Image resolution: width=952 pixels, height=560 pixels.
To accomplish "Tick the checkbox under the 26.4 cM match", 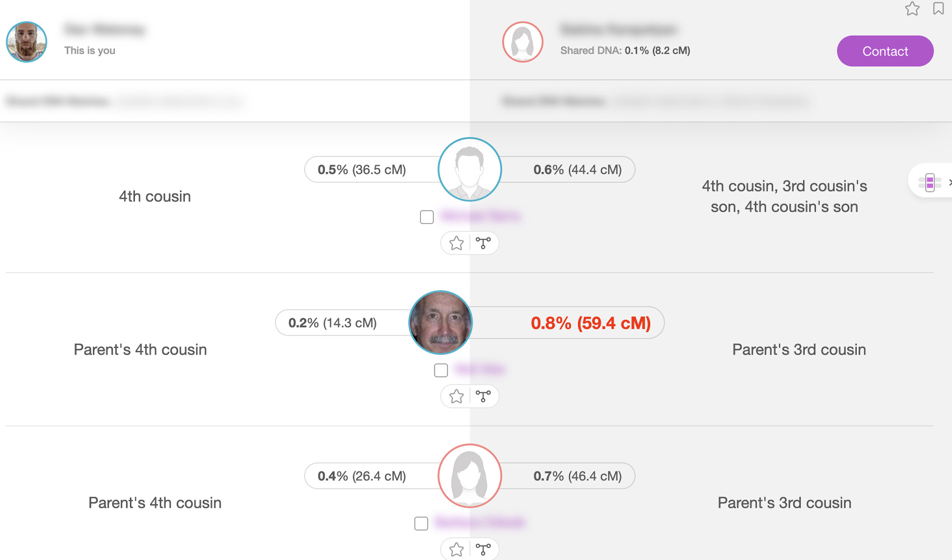I will click(x=421, y=523).
